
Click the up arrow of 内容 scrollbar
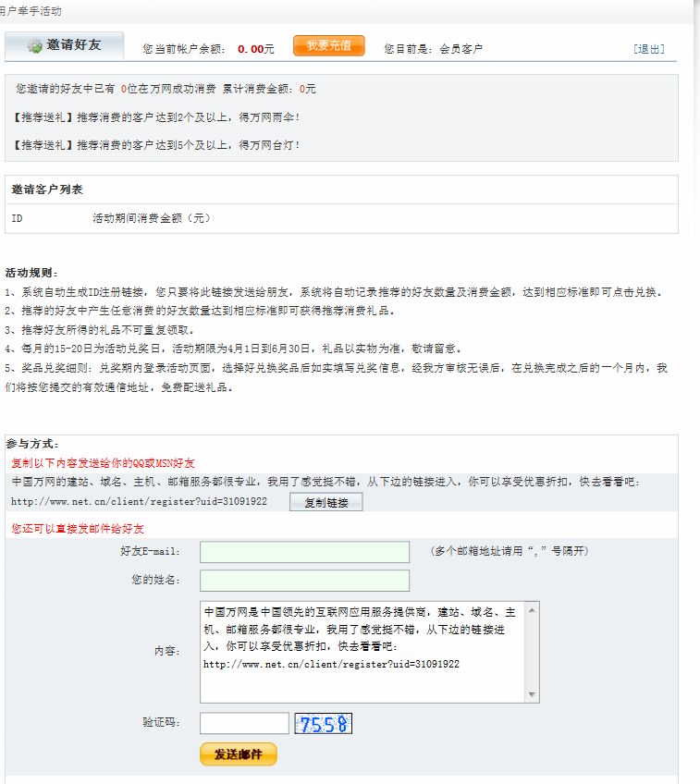(x=532, y=611)
